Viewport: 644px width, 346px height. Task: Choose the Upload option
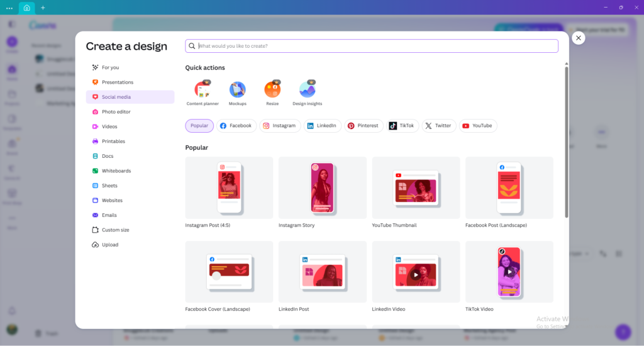[x=130, y=245]
